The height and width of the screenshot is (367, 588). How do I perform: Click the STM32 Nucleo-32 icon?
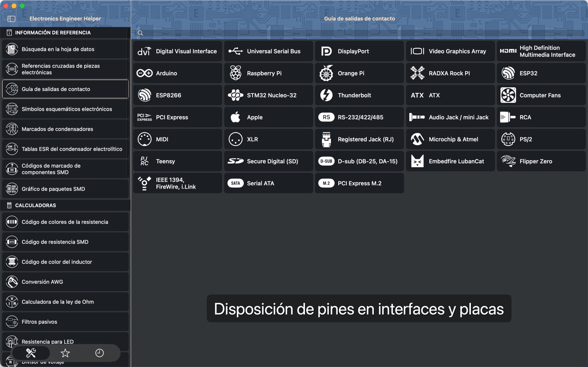236,95
